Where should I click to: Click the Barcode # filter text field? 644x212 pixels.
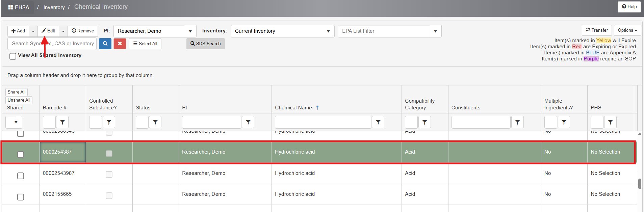49,122
